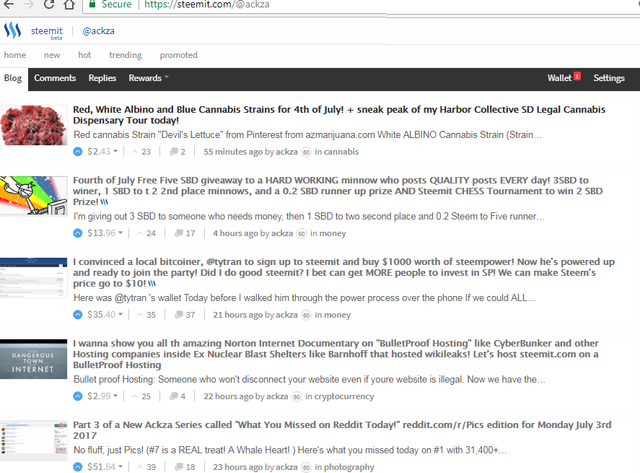Viewport: 640px width, 473px height.
Task: Open the Red, White Albino Cannabis Strains post title
Action: pyautogui.click(x=339, y=115)
